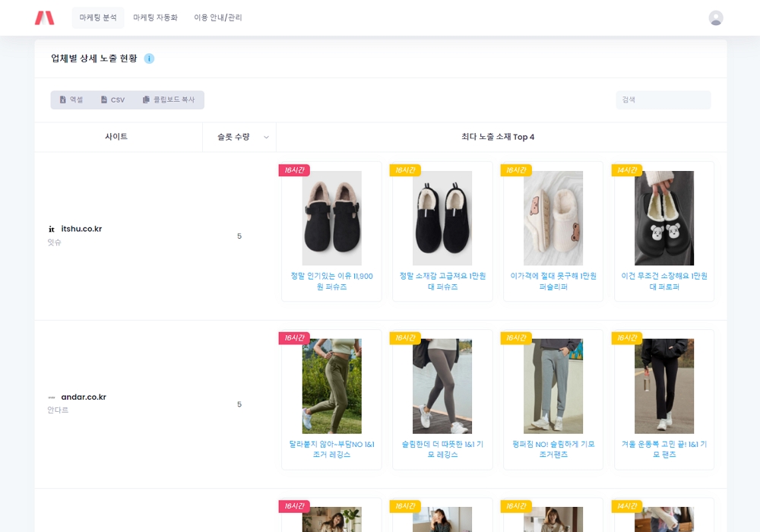Open 겨울 운동복 고민 끝 기모 팬츠 link
The height and width of the screenshot is (532, 760).
(664, 449)
